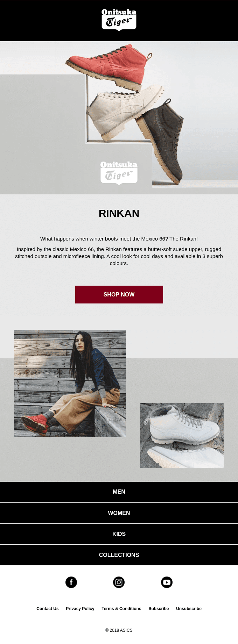The image size is (238, 644).
Task: Follow the Contact Us link
Action: tap(48, 609)
